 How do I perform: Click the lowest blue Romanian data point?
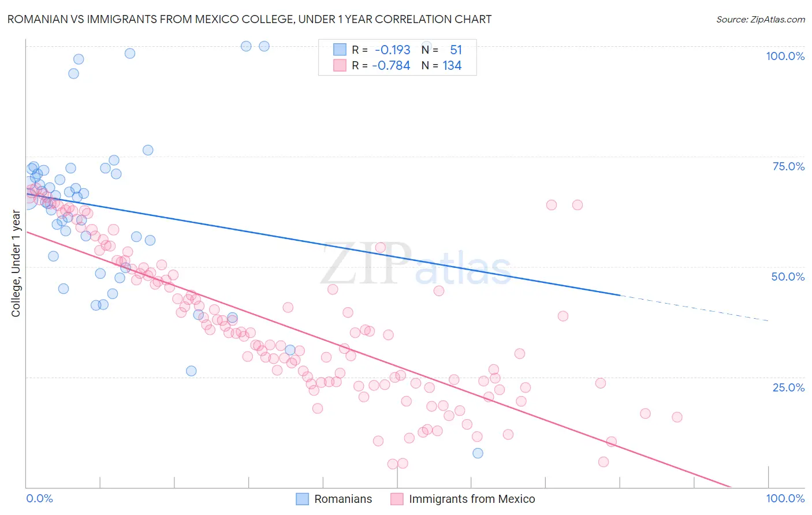tap(478, 453)
